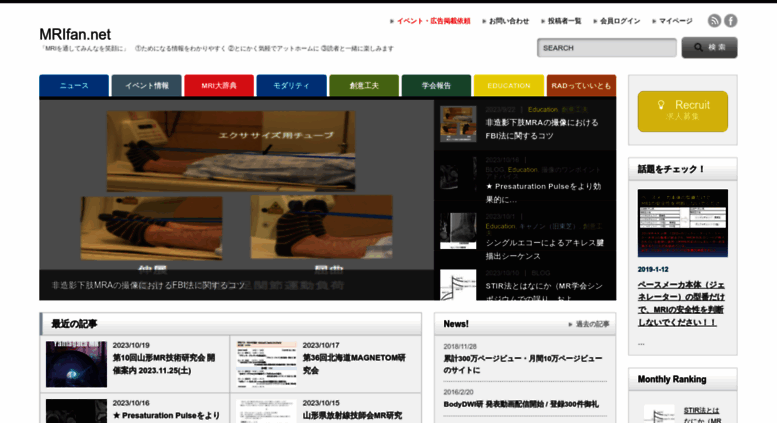
Task: Click the 2019-1-12 date in sidebar
Action: click(x=653, y=269)
